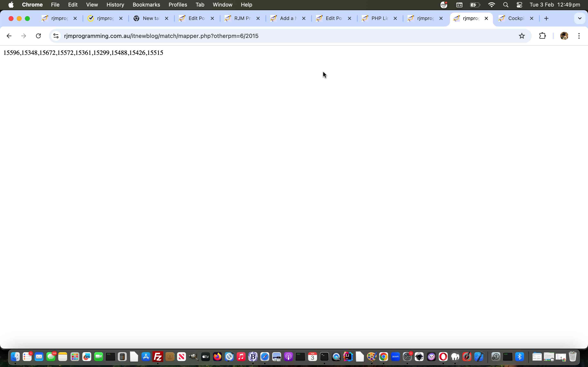This screenshot has height=367, width=588.
Task: Open FileZilla from the dock
Action: tap(158, 357)
